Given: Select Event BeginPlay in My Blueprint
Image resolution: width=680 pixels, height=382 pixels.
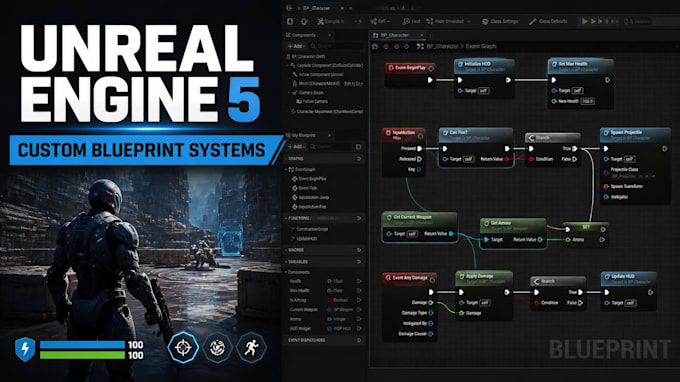Looking at the screenshot, I should pos(309,179).
